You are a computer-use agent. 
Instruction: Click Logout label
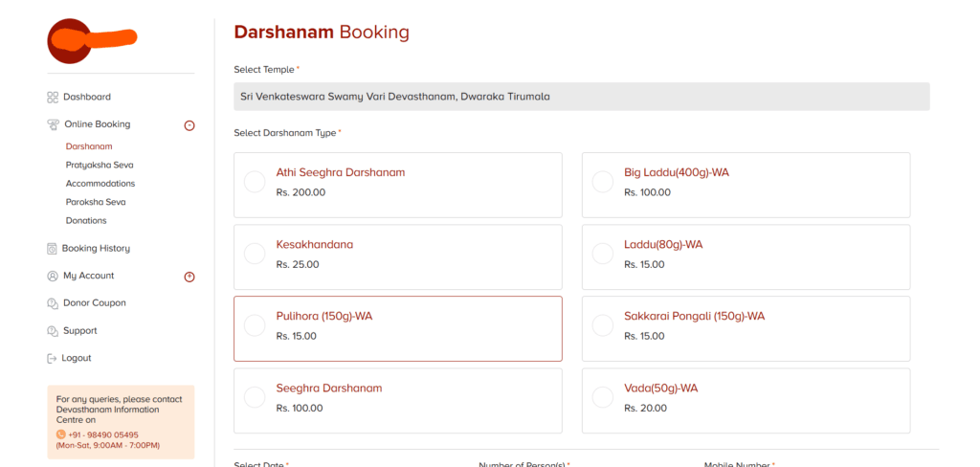pos(77,358)
